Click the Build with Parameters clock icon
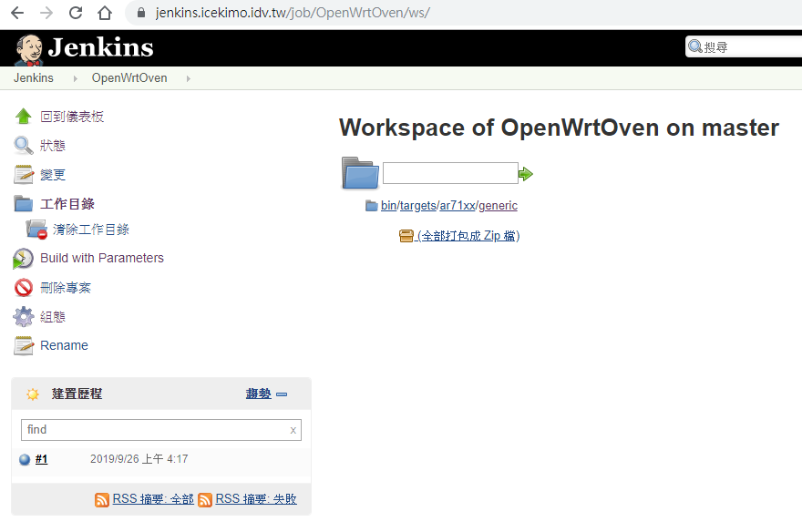 point(23,259)
